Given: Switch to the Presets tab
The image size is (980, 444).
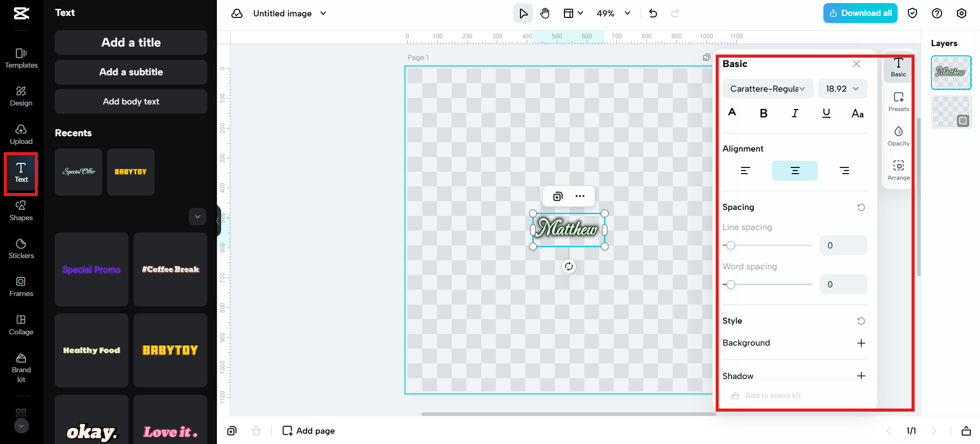Looking at the screenshot, I should tap(898, 101).
